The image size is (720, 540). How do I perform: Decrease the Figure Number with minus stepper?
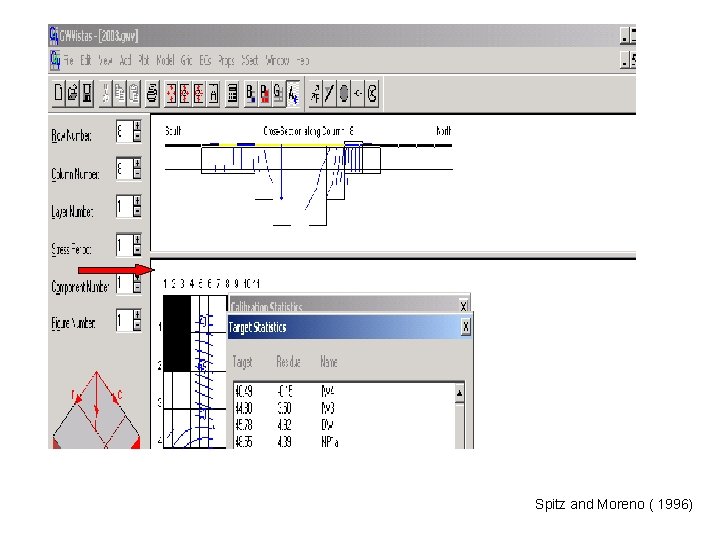click(137, 325)
